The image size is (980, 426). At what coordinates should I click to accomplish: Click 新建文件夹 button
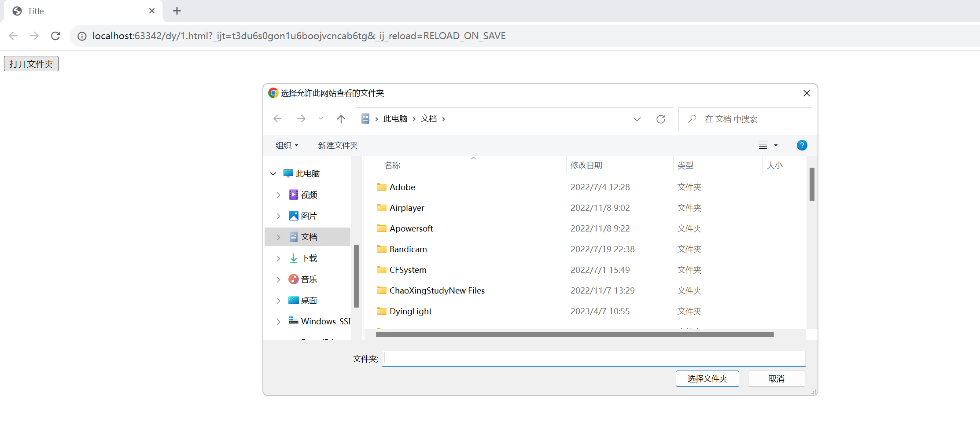click(338, 145)
